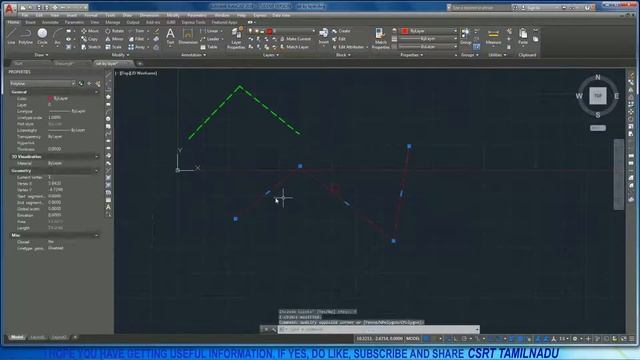Toggle PICKADD mode icon in Properties palette
640x360 pixels.
[x=81, y=84]
